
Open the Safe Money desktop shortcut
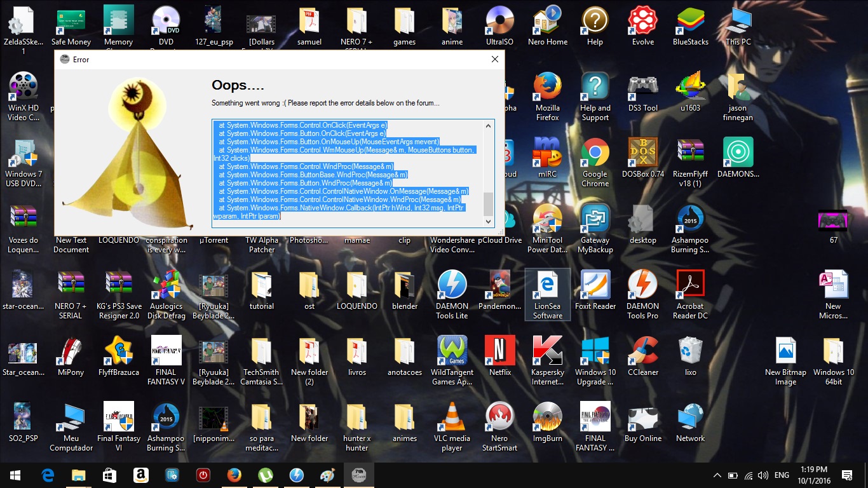[71, 27]
